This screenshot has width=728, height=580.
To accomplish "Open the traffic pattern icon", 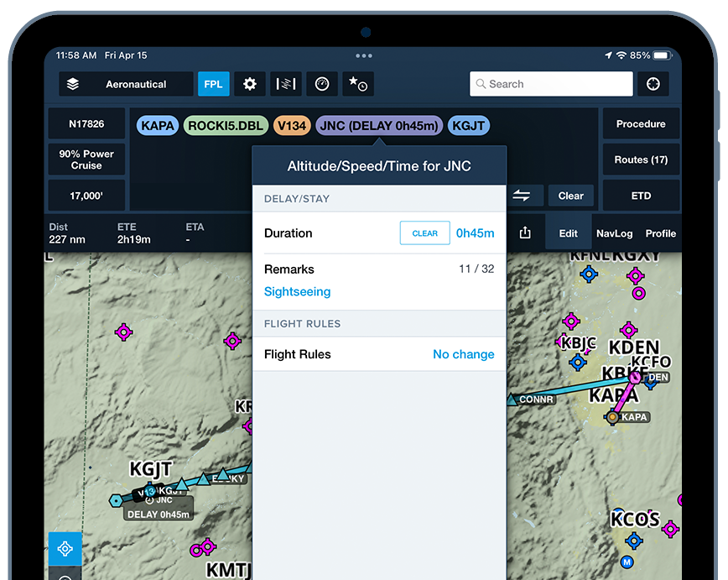I will coord(286,84).
